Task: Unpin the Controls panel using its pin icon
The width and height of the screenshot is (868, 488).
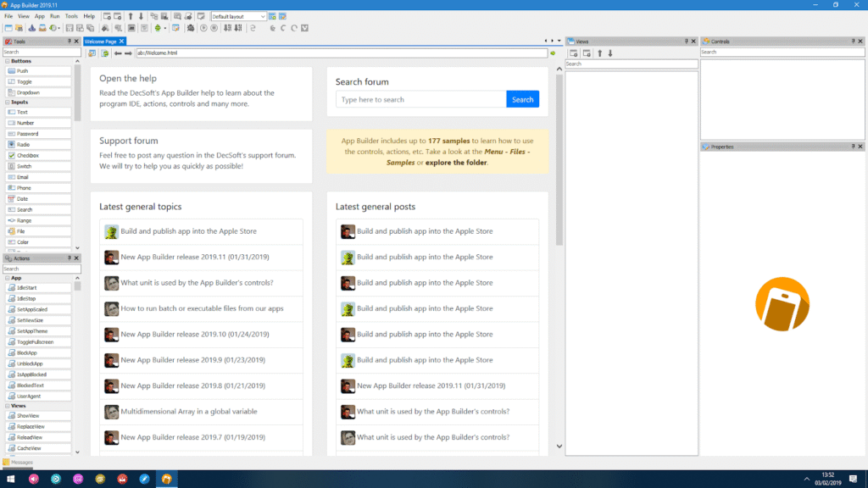Action: pyautogui.click(x=852, y=41)
